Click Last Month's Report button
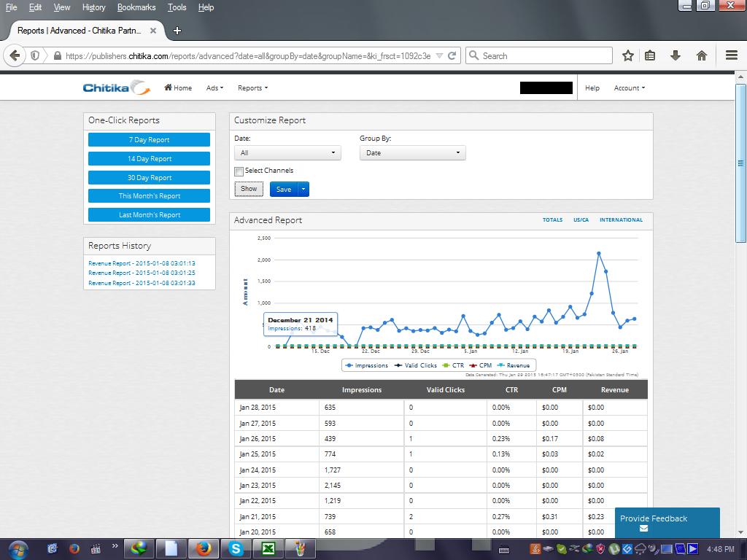The height and width of the screenshot is (560, 747). click(x=149, y=215)
